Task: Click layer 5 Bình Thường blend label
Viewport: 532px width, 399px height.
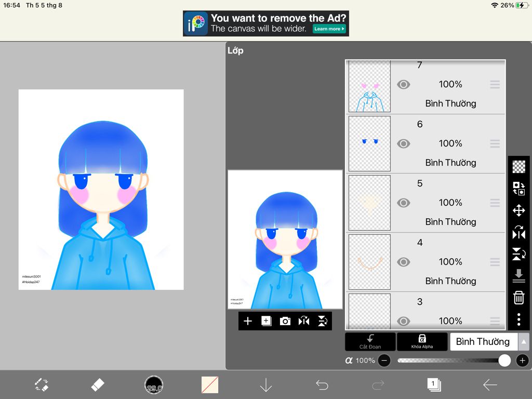Action: [x=450, y=222]
